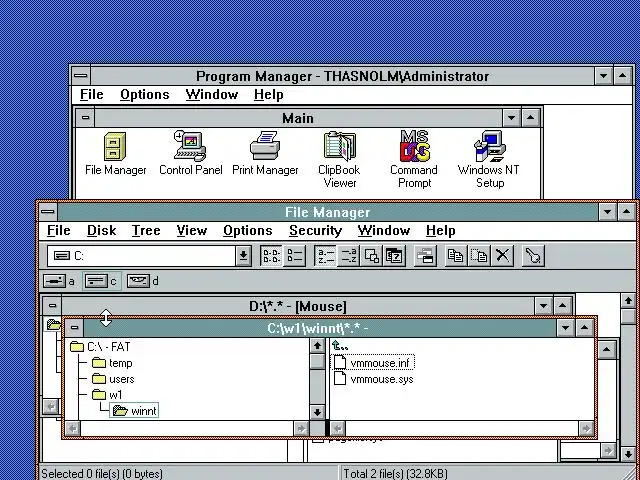The image size is (640, 480).
Task: Open the Tree menu
Action: tap(146, 231)
